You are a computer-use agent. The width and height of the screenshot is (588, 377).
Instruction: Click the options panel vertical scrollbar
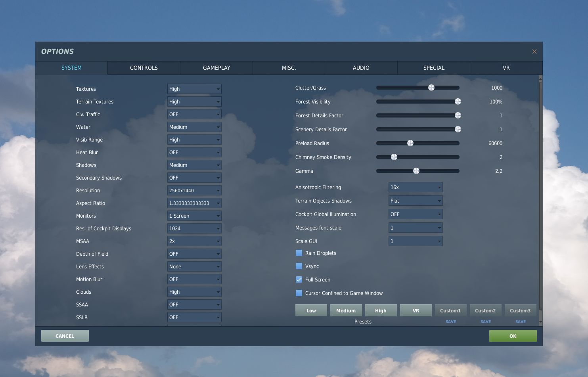click(540, 196)
